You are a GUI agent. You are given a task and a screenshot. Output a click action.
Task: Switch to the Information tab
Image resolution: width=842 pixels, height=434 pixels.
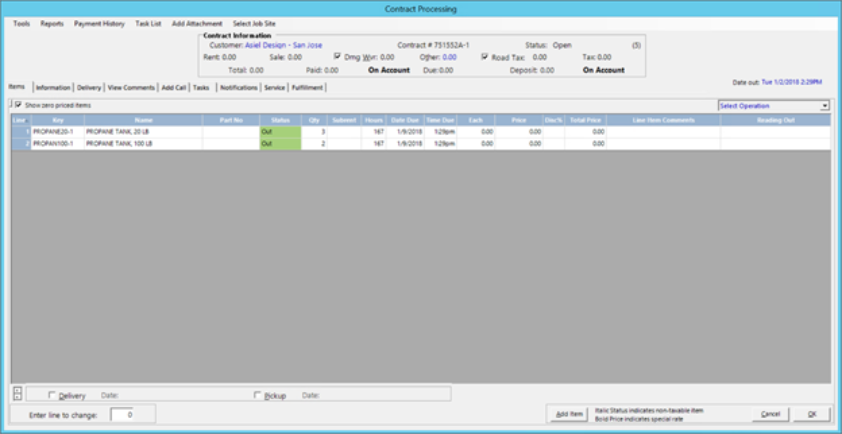point(53,88)
